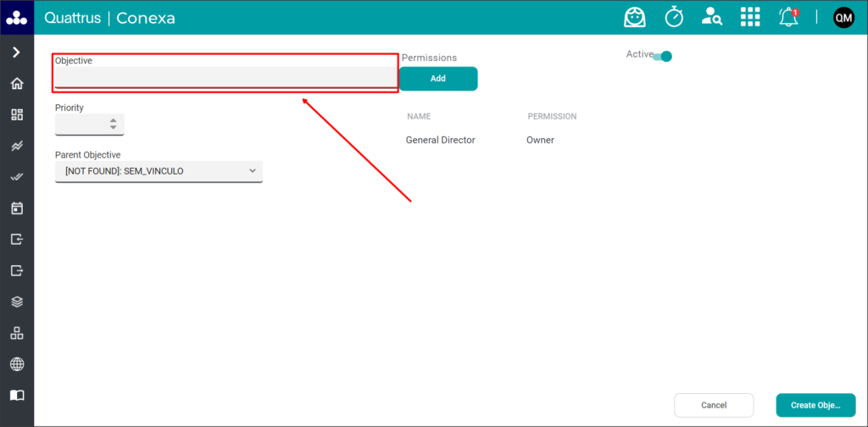Click the Quattrus | Conexa title
Viewport: 868px width, 427px height.
[109, 18]
